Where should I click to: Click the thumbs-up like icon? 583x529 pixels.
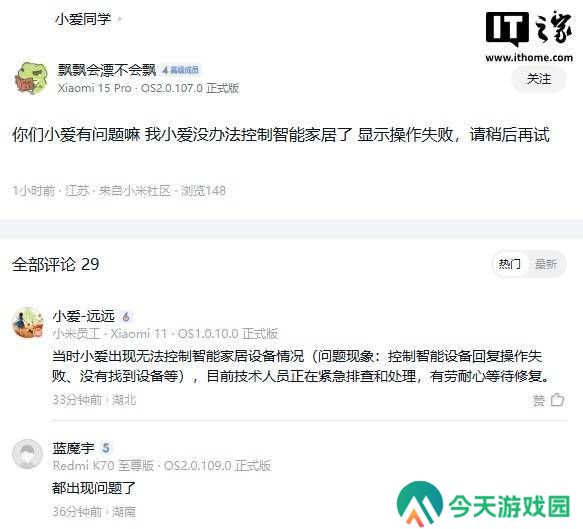click(557, 400)
